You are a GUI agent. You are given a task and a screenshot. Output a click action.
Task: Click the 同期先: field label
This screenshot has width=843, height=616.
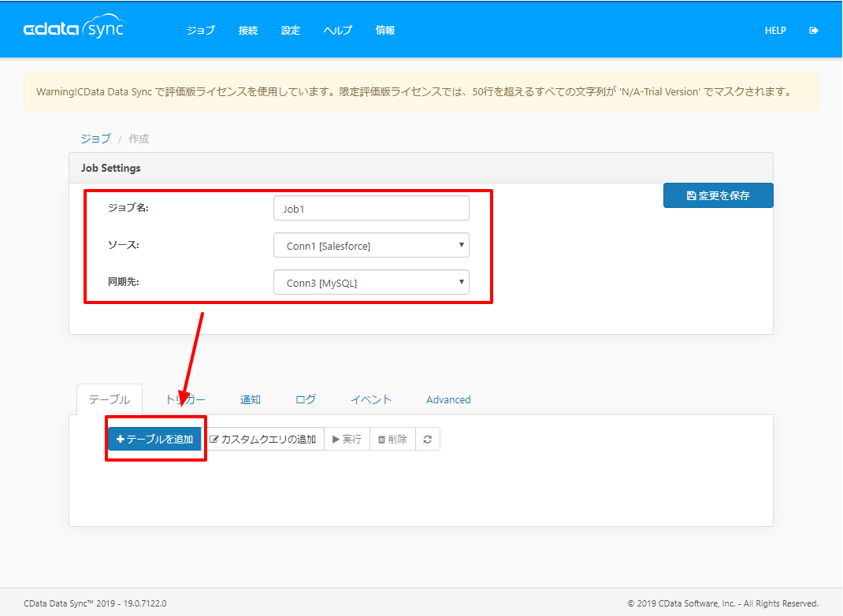click(x=124, y=282)
